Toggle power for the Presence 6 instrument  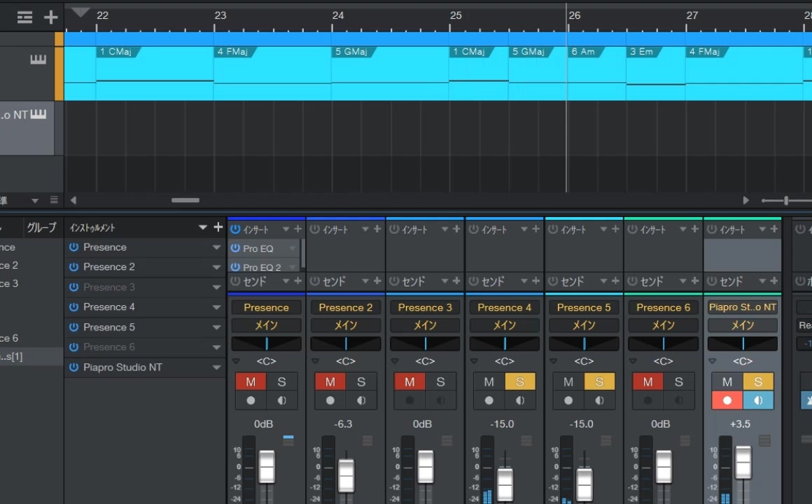pyautogui.click(x=73, y=346)
